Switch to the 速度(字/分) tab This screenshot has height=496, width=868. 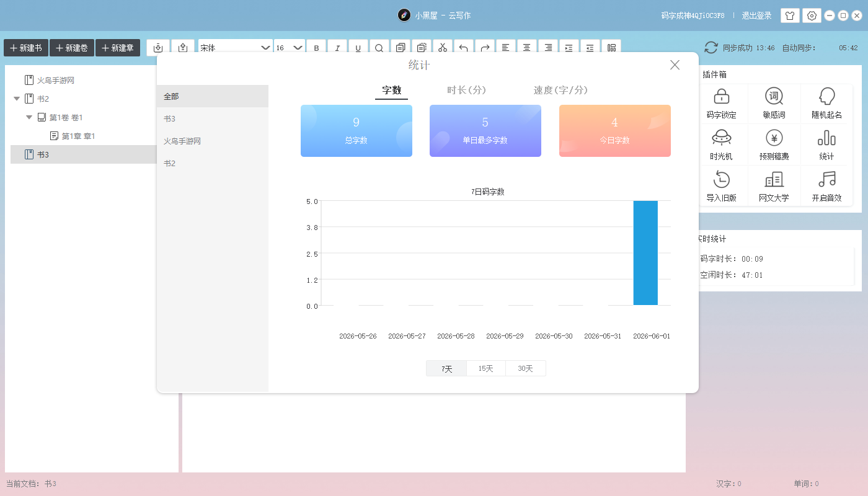560,91
